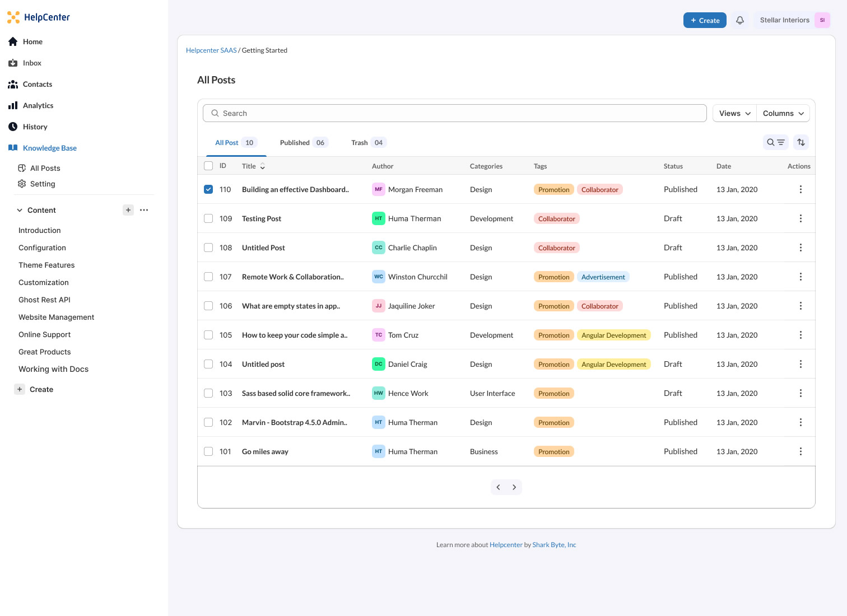
Task: Open actions menu for post 110
Action: 800,189
